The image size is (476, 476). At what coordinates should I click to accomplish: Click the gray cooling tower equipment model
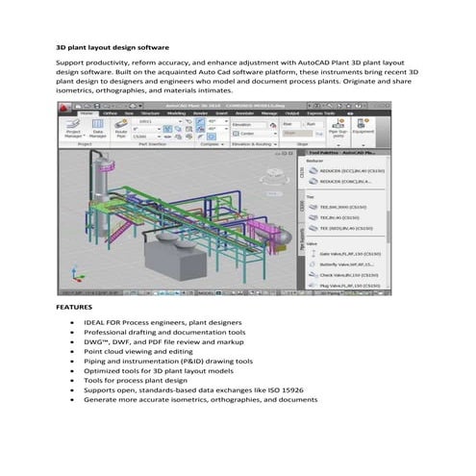pyautogui.click(x=175, y=258)
